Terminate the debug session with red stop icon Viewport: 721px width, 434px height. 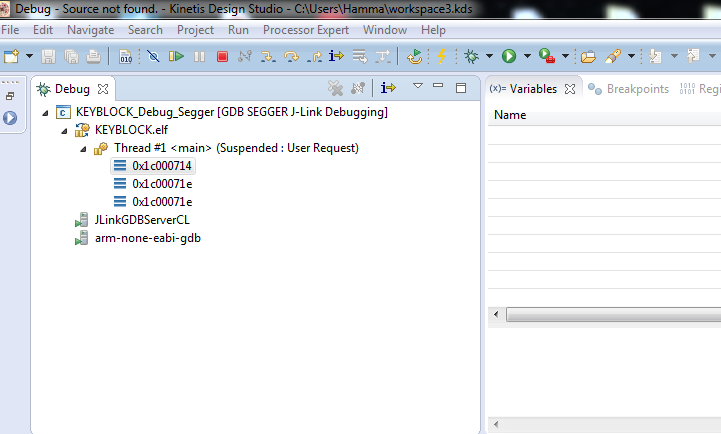223,57
